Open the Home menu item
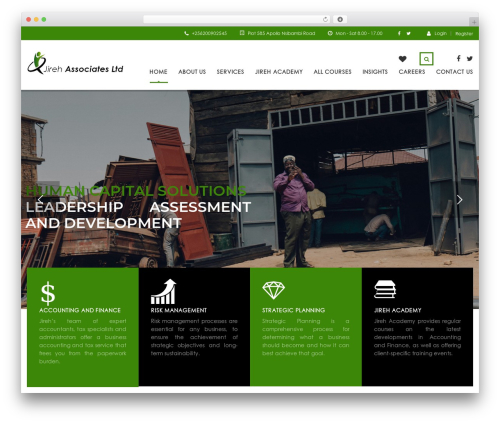The image size is (500, 423). click(x=158, y=72)
